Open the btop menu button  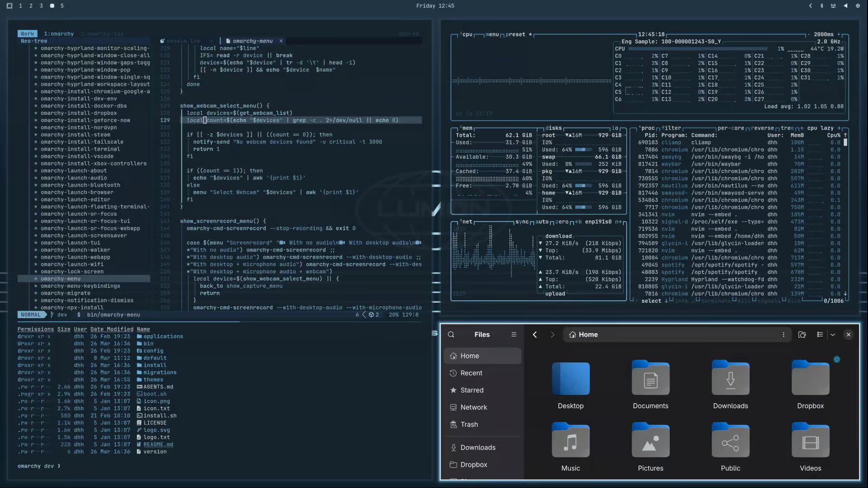coord(492,35)
